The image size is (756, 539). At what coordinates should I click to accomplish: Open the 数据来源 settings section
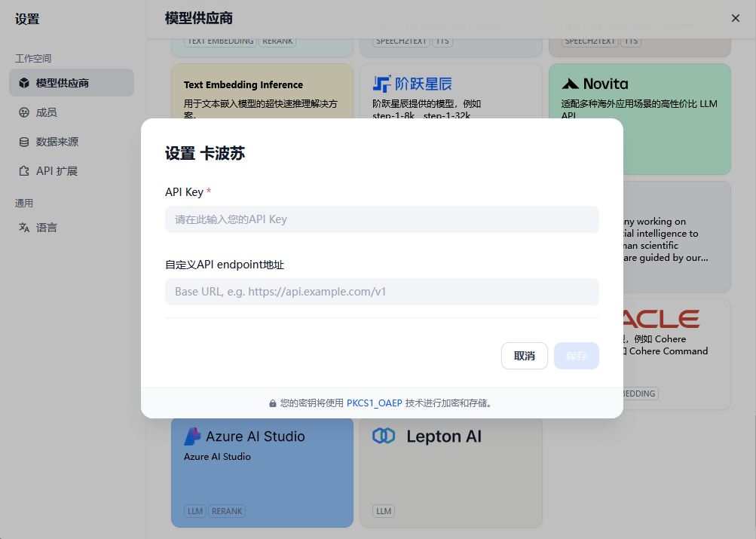point(57,142)
